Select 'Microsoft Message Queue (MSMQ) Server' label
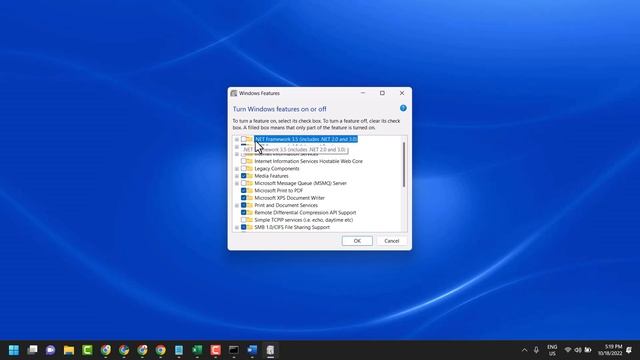Screen dimensions: 640x360 click(x=300, y=183)
